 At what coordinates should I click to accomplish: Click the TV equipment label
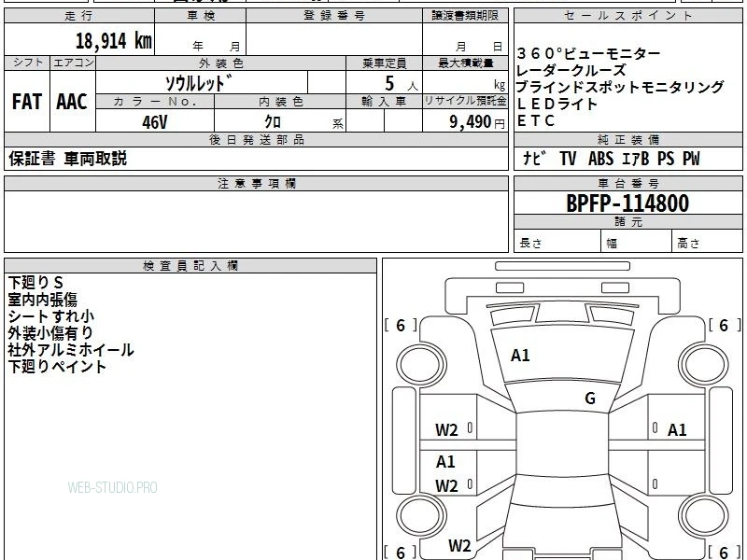(568, 158)
